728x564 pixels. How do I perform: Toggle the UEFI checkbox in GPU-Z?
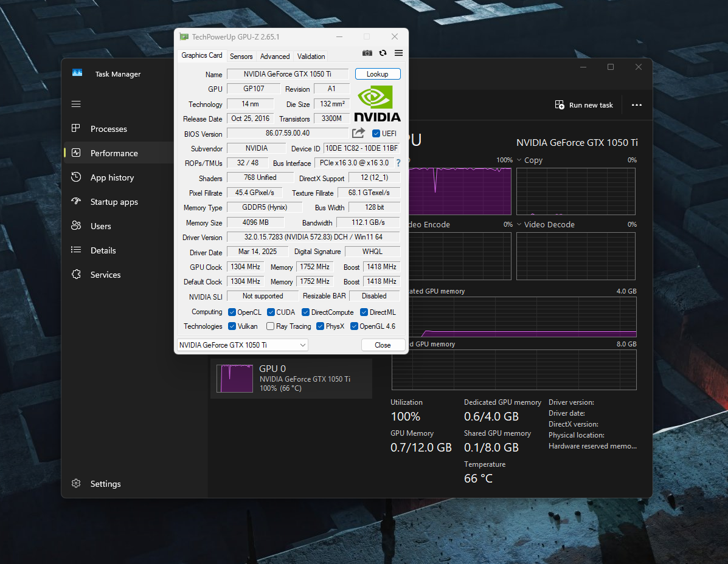376,134
